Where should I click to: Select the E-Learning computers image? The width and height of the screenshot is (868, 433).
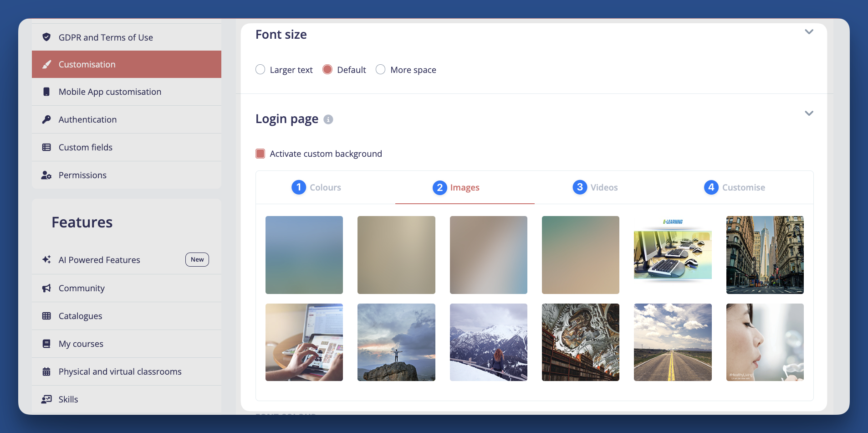point(673,255)
